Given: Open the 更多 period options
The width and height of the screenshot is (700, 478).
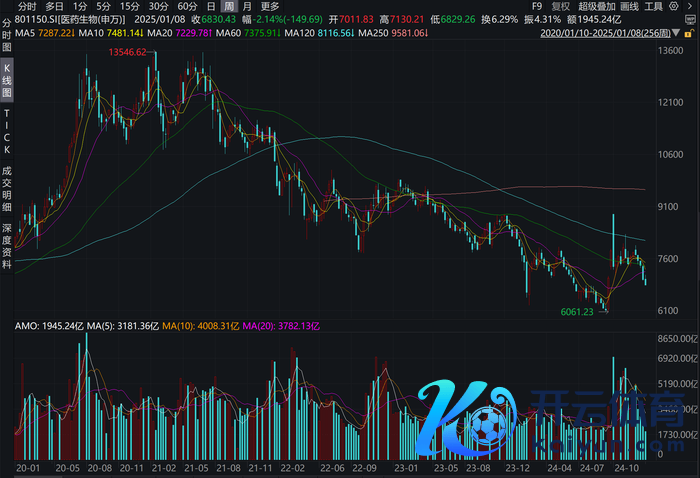Looking at the screenshot, I should [270, 6].
